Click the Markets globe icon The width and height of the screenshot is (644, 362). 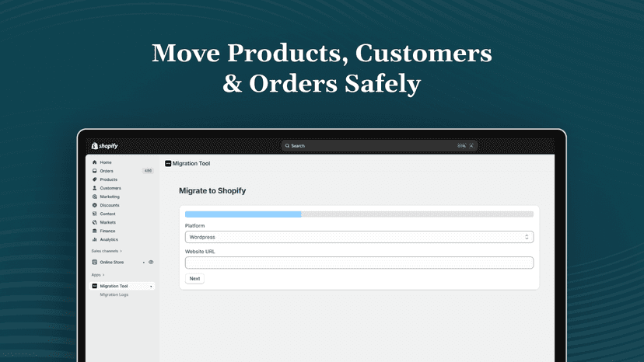[x=94, y=222]
